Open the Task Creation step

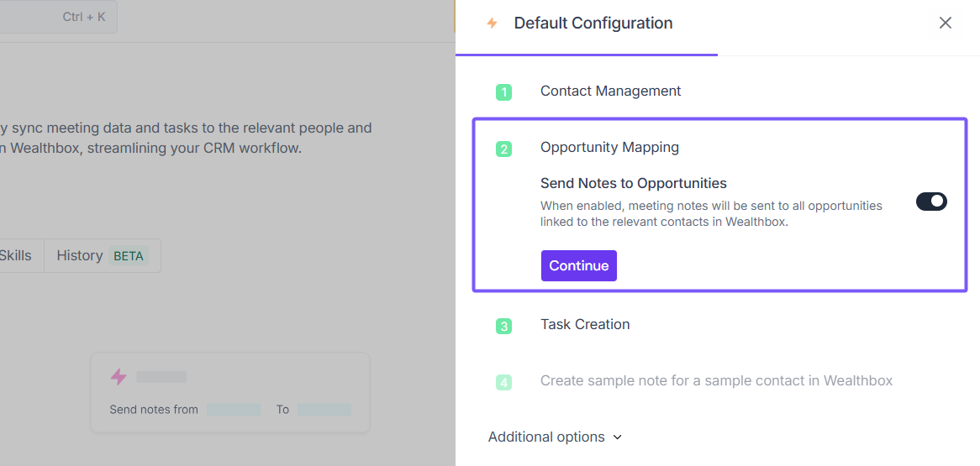(585, 324)
